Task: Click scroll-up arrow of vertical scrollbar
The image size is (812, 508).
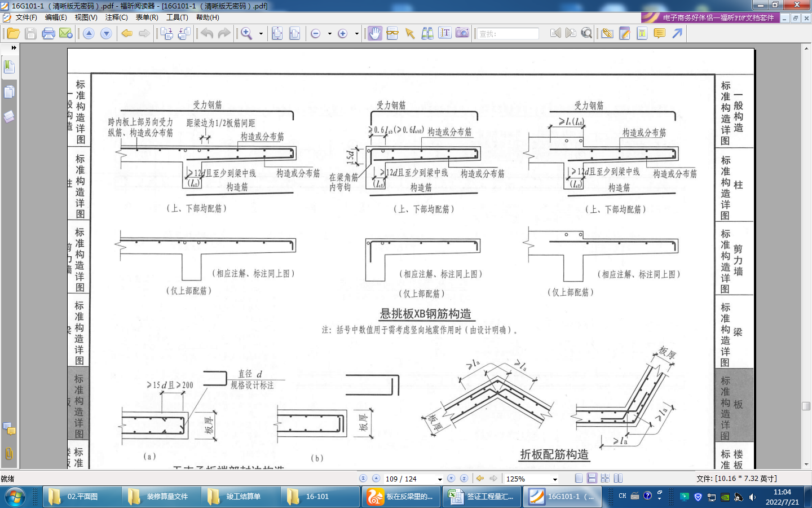Action: pyautogui.click(x=806, y=49)
